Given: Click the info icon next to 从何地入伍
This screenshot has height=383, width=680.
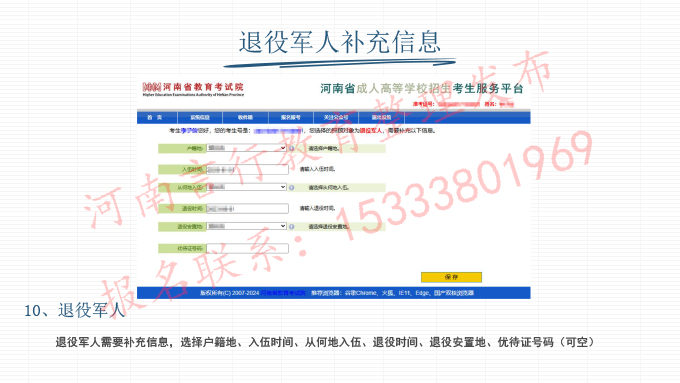Looking at the screenshot, I should click(292, 187).
